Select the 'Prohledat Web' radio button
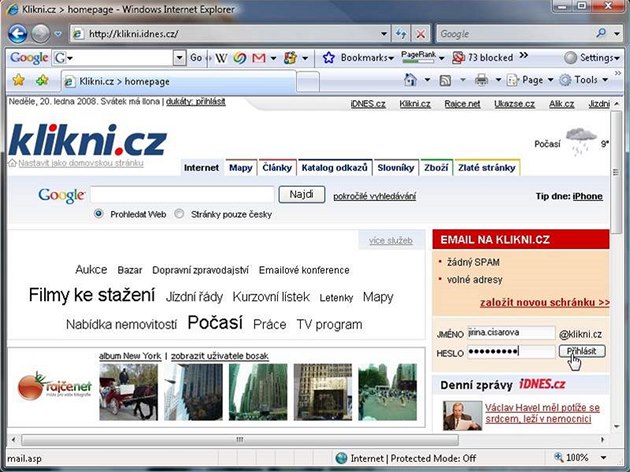The width and height of the screenshot is (630, 472). click(x=99, y=214)
